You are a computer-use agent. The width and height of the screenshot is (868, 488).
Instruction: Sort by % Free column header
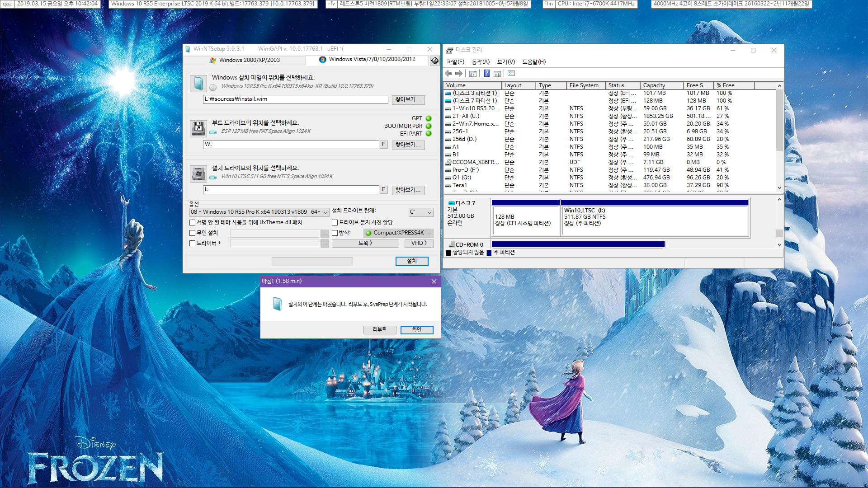point(734,85)
